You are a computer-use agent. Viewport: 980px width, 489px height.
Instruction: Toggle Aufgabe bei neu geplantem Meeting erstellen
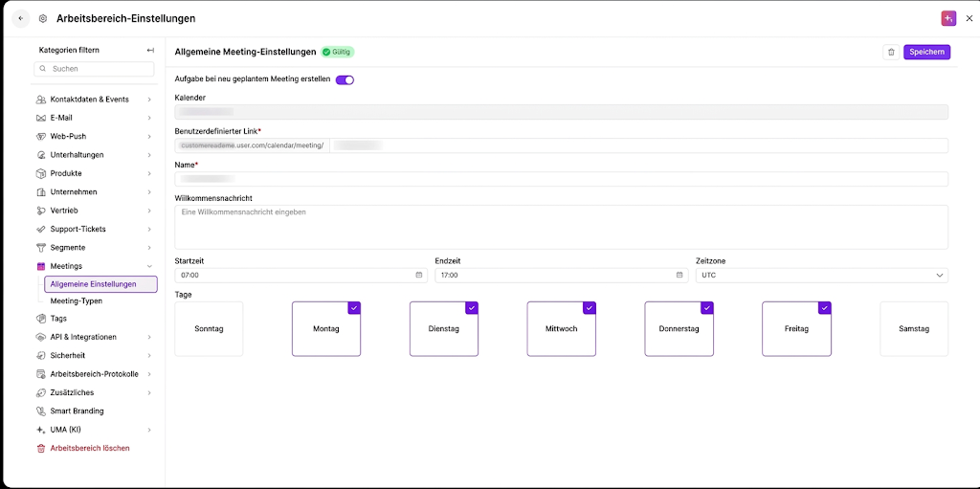[345, 80]
